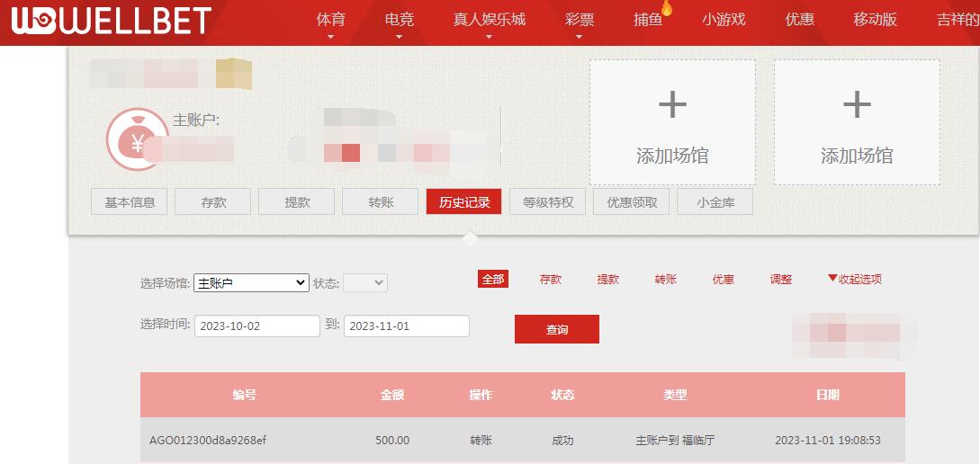This screenshot has height=464, width=980.
Task: Open the 状态 dropdown
Action: pos(365,283)
